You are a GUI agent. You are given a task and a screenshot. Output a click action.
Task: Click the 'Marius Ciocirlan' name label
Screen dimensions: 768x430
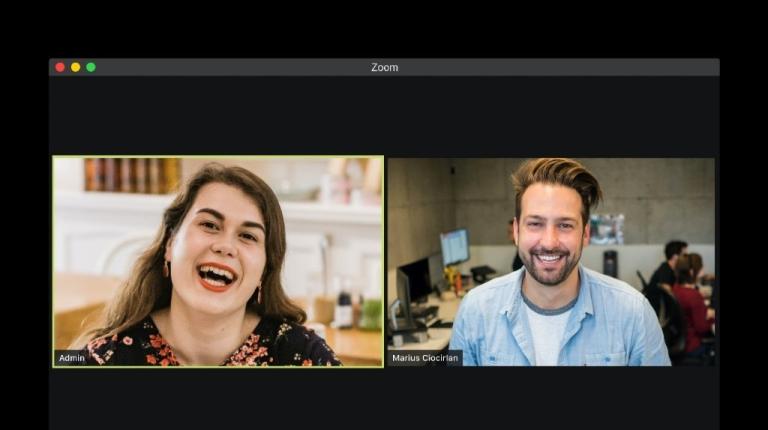[x=425, y=358]
